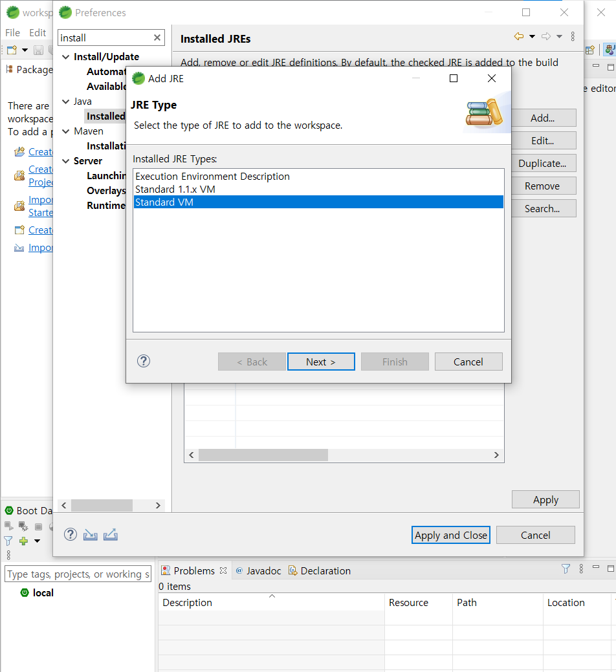Close the Problems tab with its X

[223, 570]
